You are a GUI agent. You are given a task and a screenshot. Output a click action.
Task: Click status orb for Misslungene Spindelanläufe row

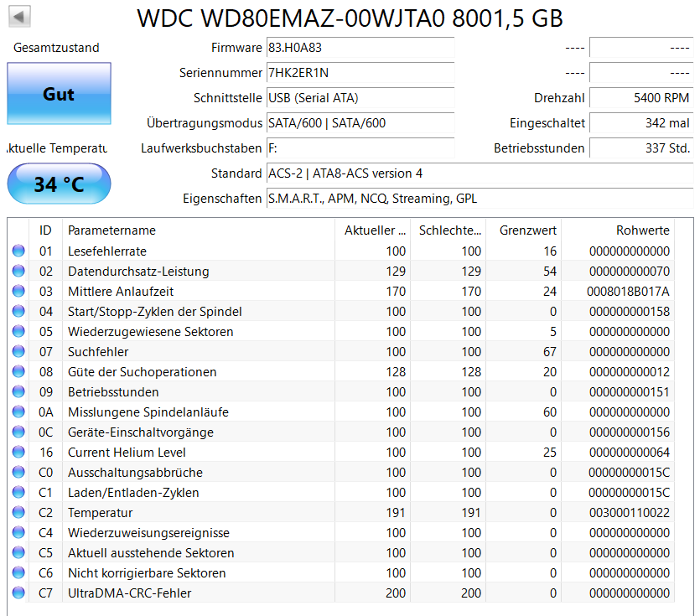pyautogui.click(x=18, y=412)
